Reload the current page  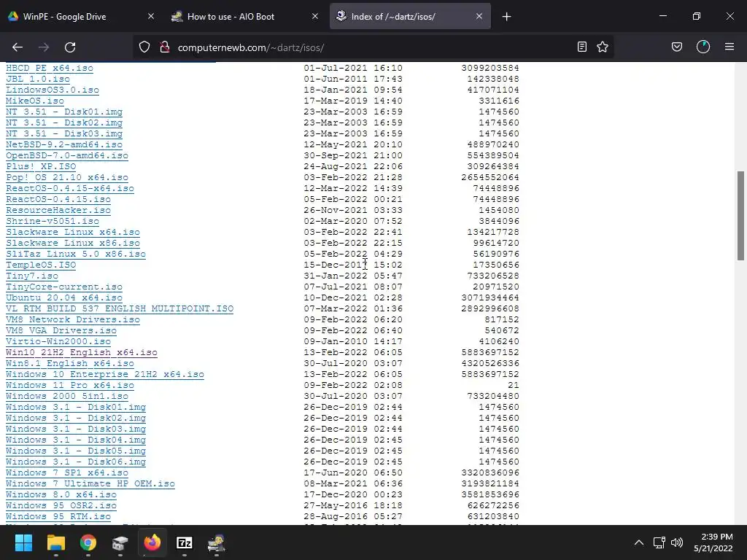(70, 47)
